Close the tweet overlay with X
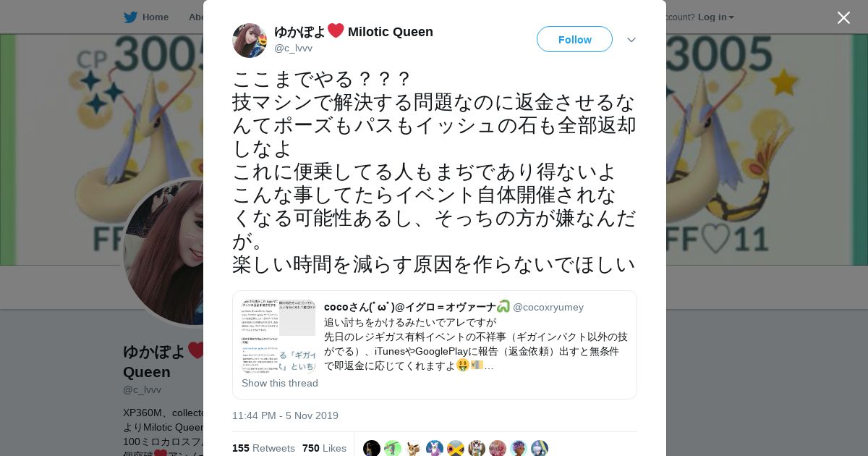 coord(843,17)
